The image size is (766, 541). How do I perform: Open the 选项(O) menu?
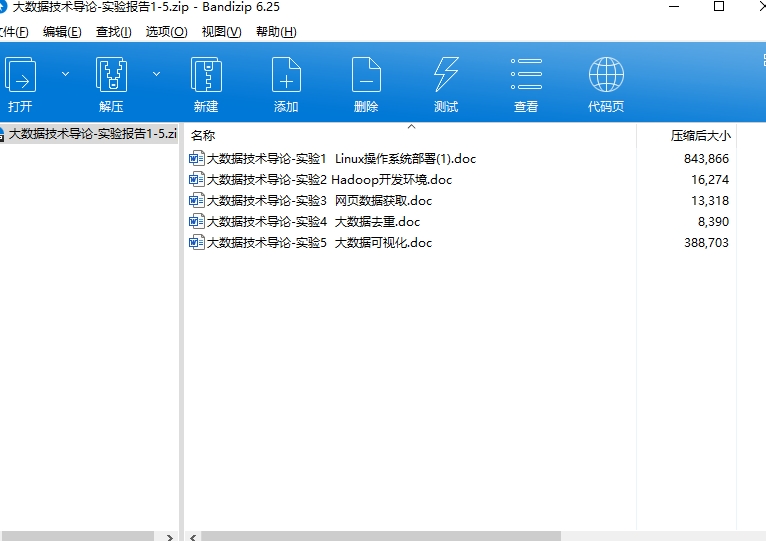167,32
